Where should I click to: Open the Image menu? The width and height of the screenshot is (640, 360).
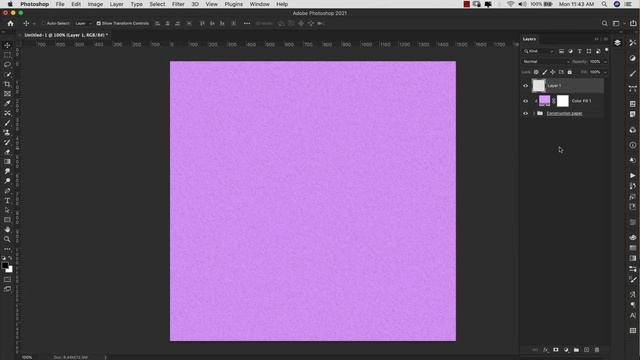pyautogui.click(x=95, y=4)
